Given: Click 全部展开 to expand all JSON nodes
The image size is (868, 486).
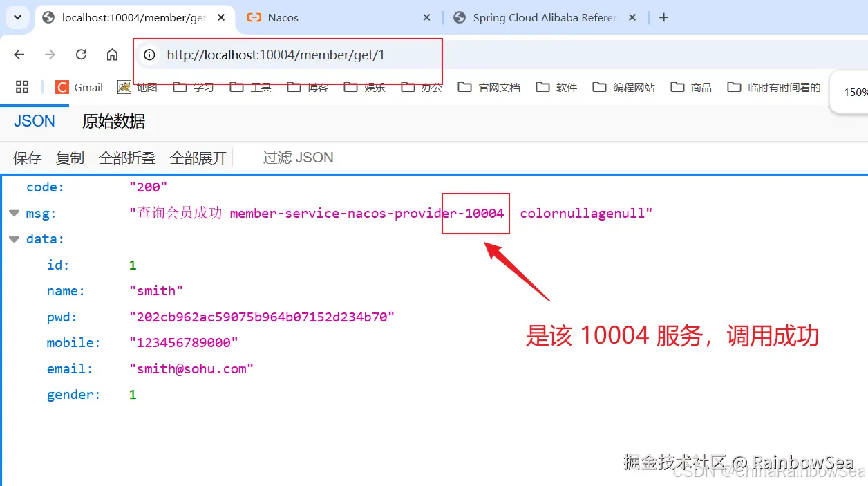Looking at the screenshot, I should 198,157.
